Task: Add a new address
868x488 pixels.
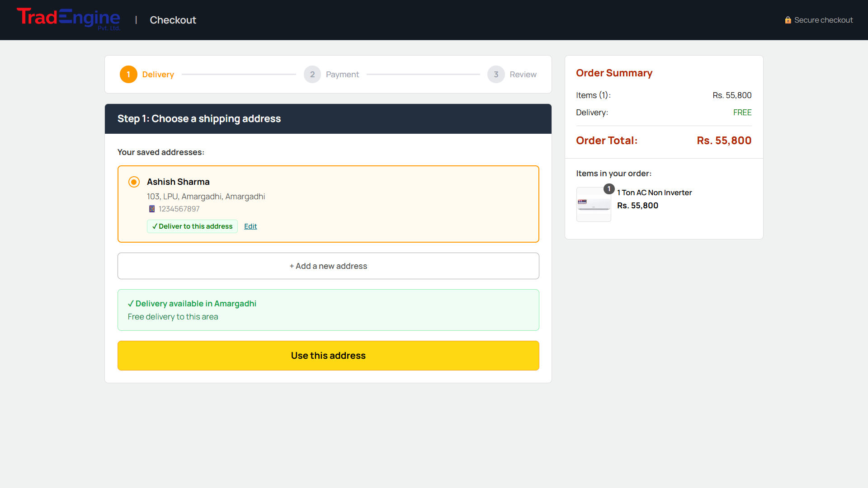Action: point(328,266)
